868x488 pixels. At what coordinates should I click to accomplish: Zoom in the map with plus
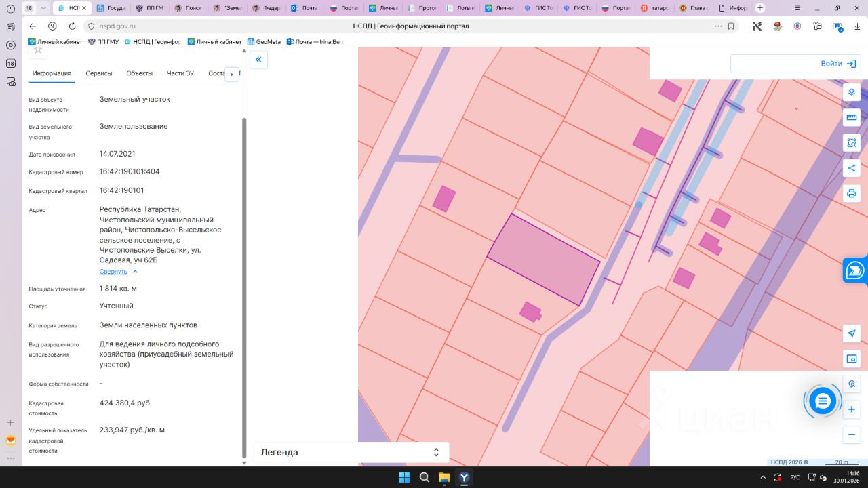coord(852,409)
